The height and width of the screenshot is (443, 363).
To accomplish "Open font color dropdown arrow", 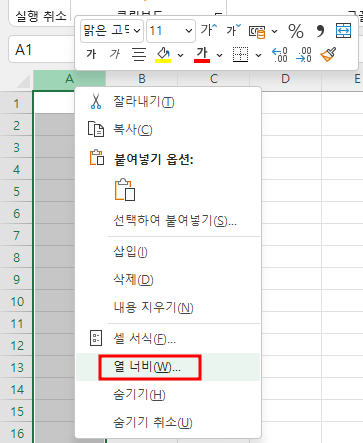I will pyautogui.click(x=219, y=55).
